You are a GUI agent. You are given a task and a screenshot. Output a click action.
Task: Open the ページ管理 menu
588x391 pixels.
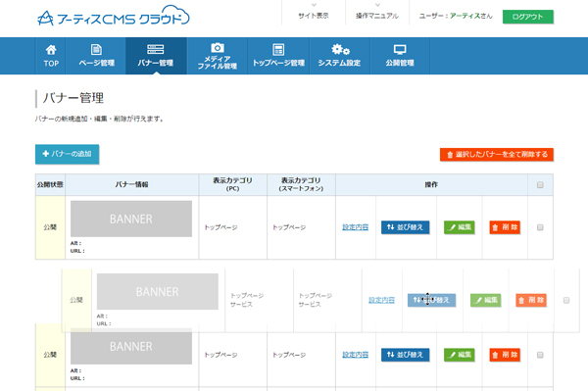tap(96, 56)
